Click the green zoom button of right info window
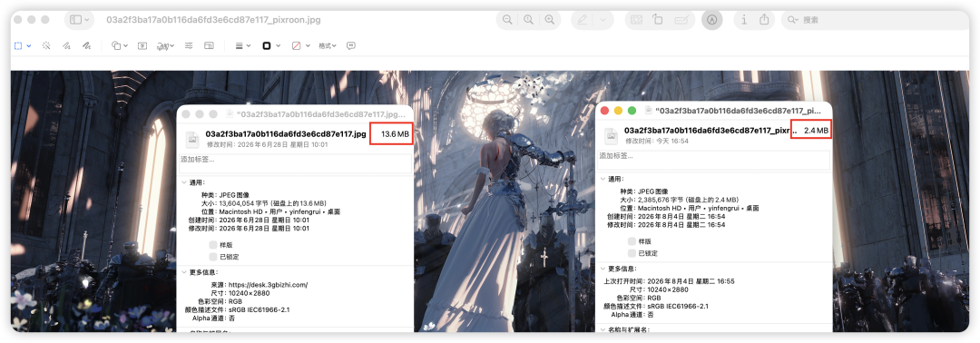This screenshot has width=980, height=343. [x=632, y=111]
